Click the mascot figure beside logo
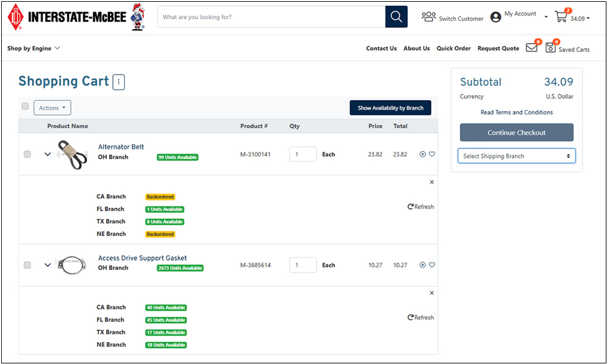 138,17
